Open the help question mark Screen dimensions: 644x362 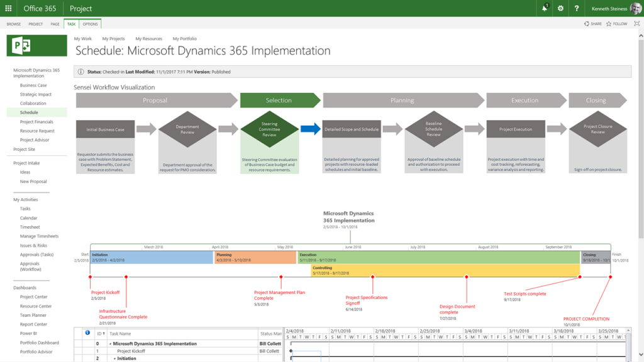pyautogui.click(x=577, y=8)
